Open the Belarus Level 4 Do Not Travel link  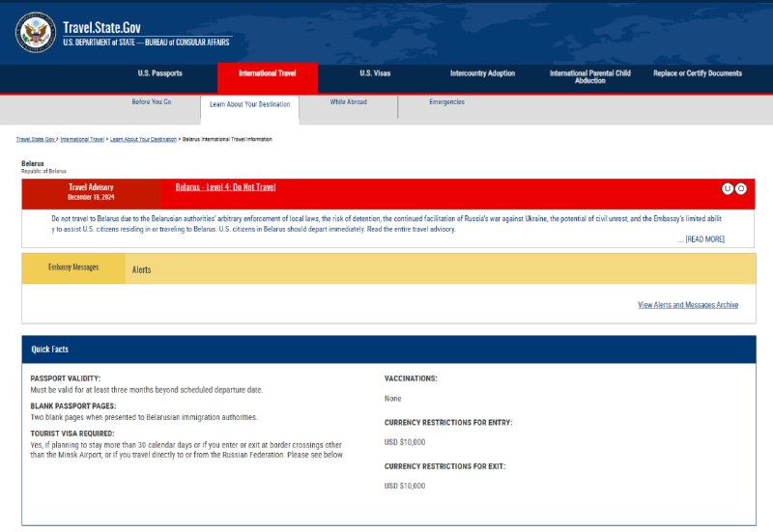(x=225, y=187)
